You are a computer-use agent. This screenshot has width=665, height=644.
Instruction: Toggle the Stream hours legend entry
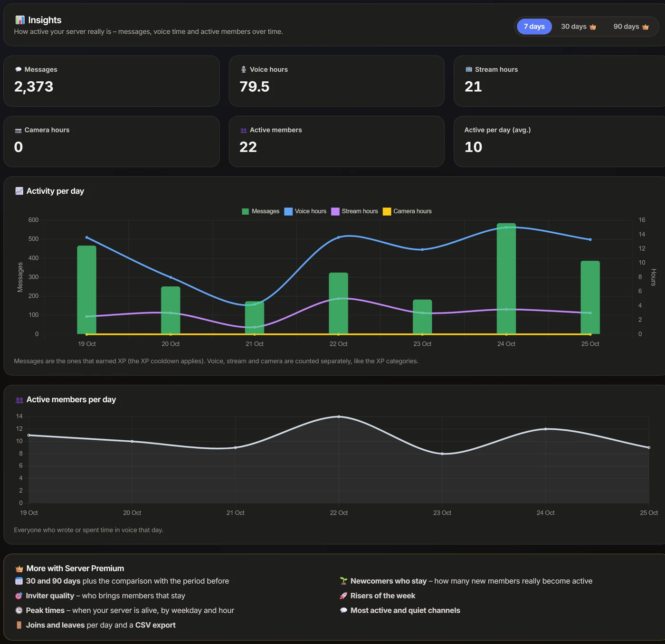pyautogui.click(x=355, y=211)
